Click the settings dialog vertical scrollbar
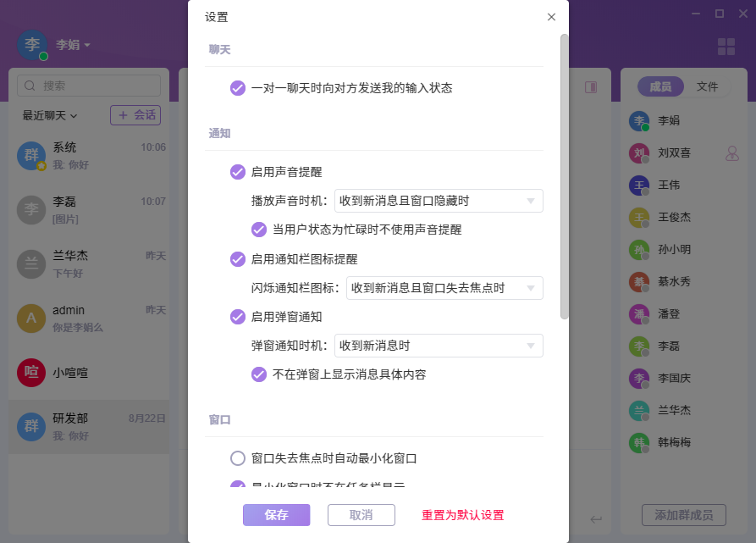 point(564,176)
